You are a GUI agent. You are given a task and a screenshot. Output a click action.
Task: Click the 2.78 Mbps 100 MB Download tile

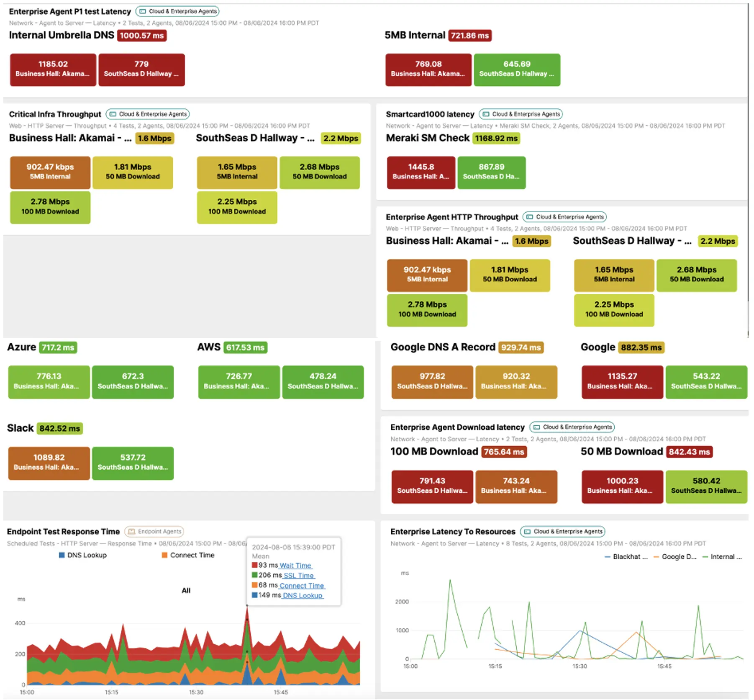click(x=50, y=207)
